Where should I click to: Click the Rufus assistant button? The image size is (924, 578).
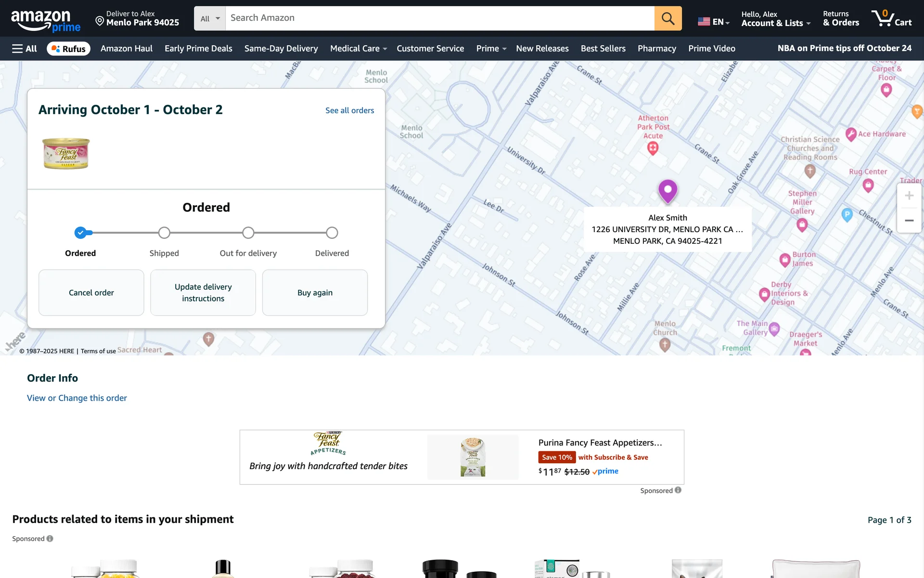(x=68, y=49)
